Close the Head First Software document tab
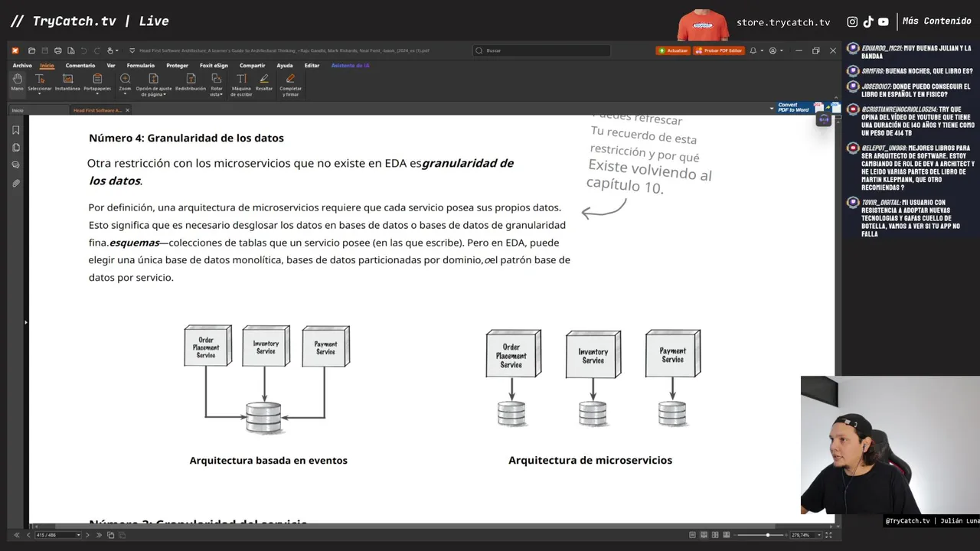This screenshot has height=551, width=980. click(127, 110)
